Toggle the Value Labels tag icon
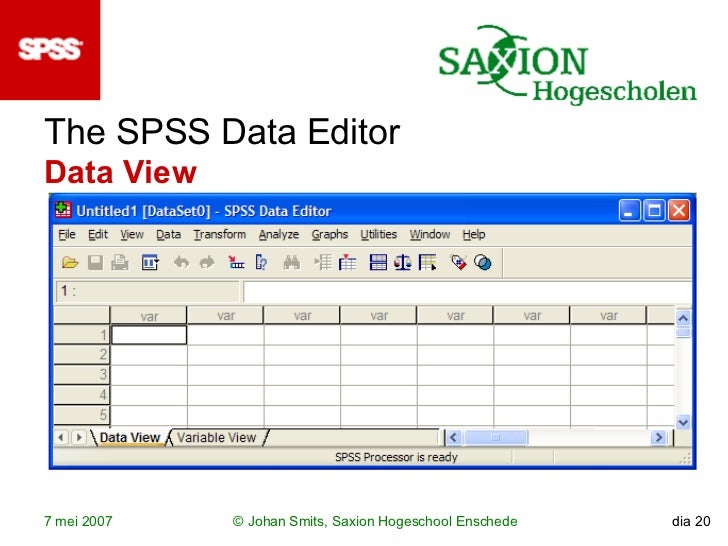 point(459,263)
